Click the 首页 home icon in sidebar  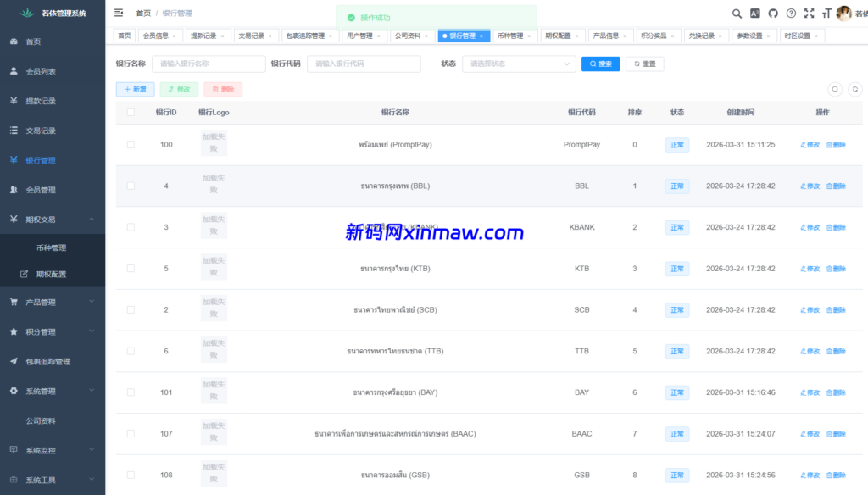14,42
